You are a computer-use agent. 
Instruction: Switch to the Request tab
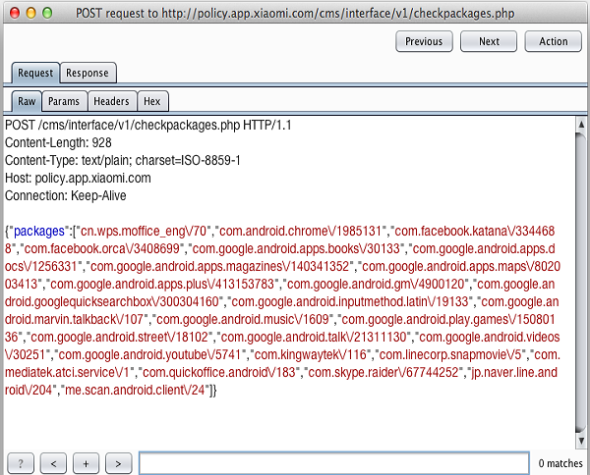point(35,73)
